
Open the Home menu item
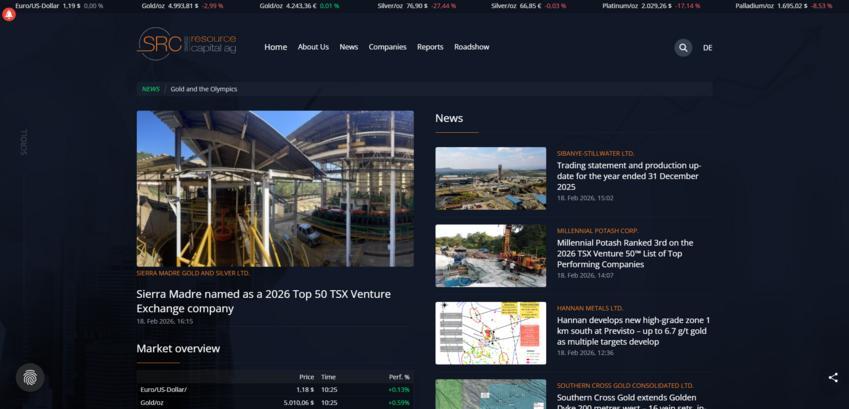tap(276, 47)
